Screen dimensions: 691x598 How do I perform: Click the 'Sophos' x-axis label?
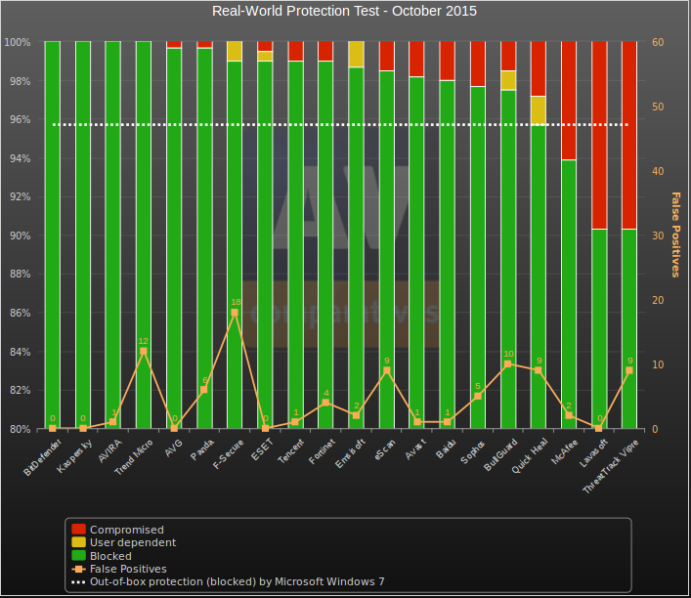point(473,452)
